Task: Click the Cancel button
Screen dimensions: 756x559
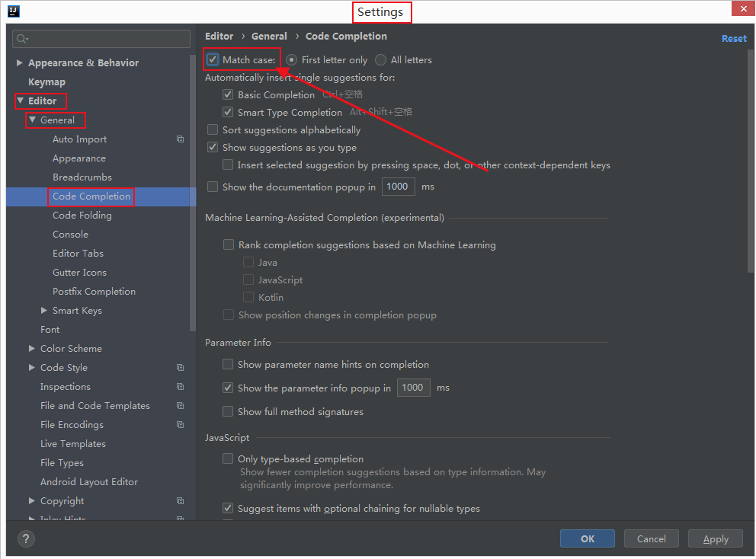Action: tap(652, 538)
